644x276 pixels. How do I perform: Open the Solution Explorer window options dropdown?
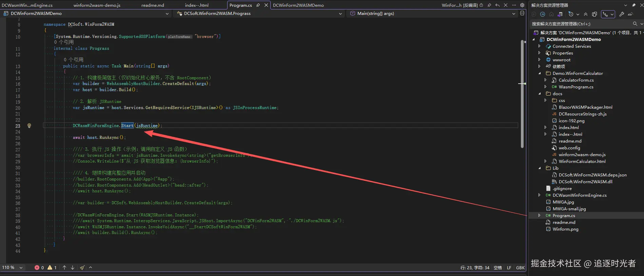tap(626, 5)
